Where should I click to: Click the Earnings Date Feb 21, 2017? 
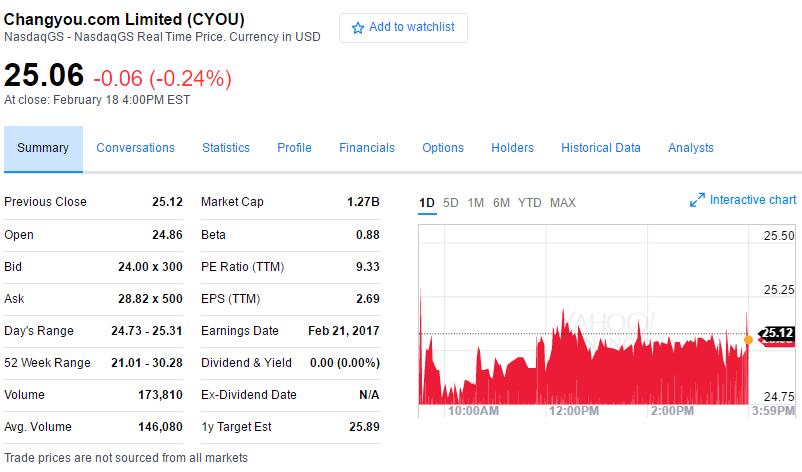click(344, 331)
